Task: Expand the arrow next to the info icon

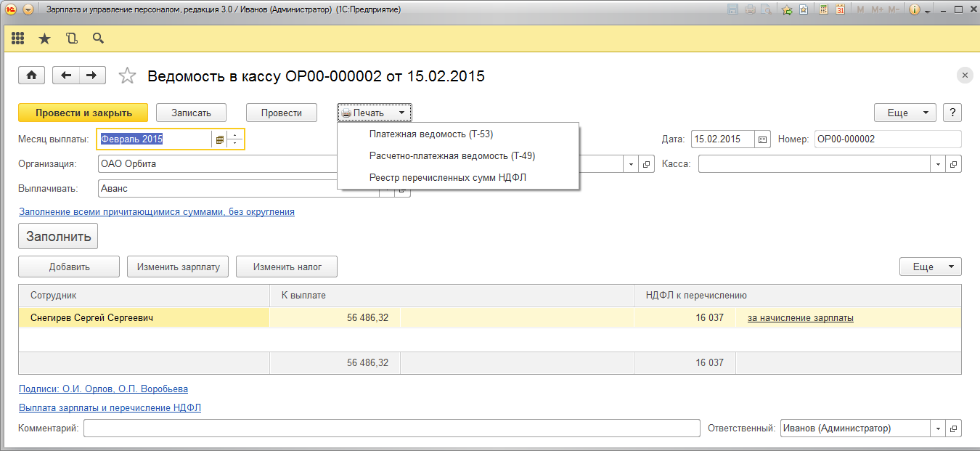Action: tap(926, 10)
